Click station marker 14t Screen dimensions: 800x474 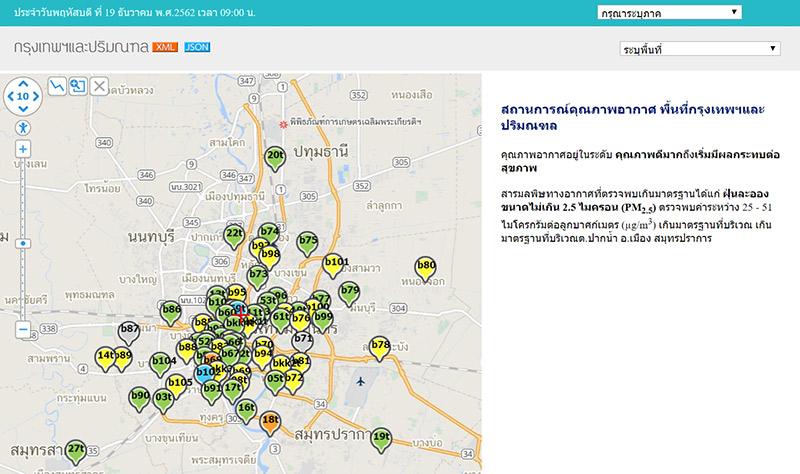(105, 359)
